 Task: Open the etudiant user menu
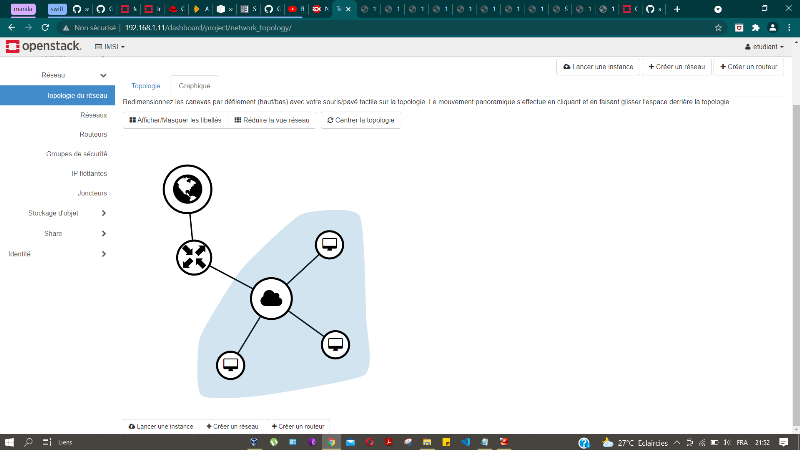coord(764,46)
